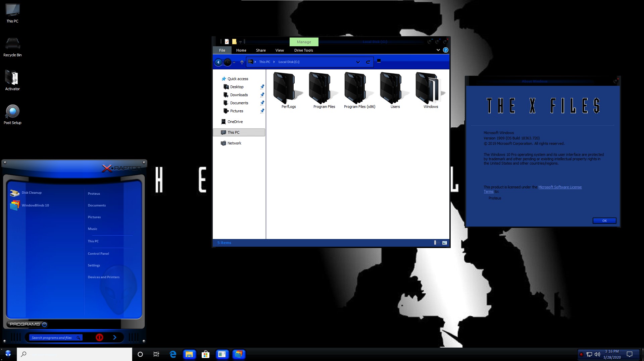Open Proteus user folder in start menu
The image size is (644, 361).
[x=94, y=194]
